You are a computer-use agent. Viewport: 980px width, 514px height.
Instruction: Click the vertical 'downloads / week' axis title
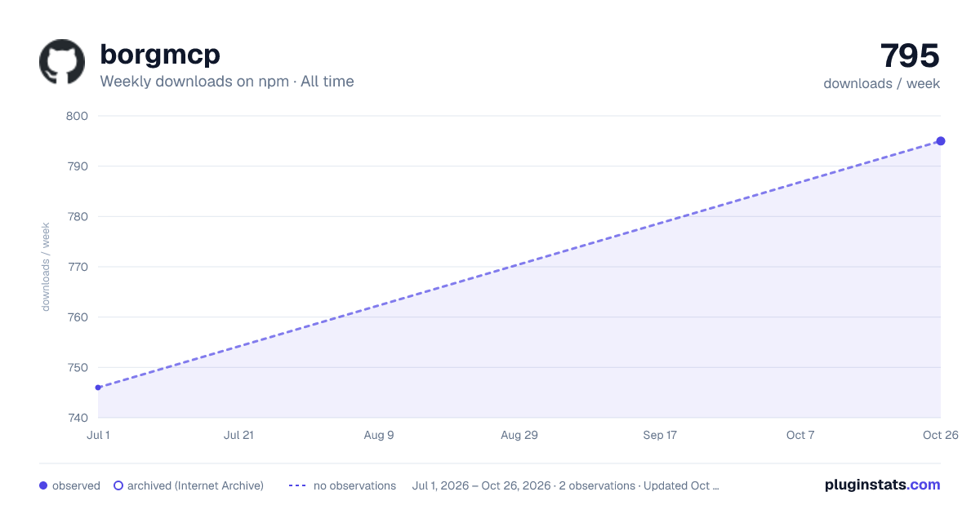point(46,267)
